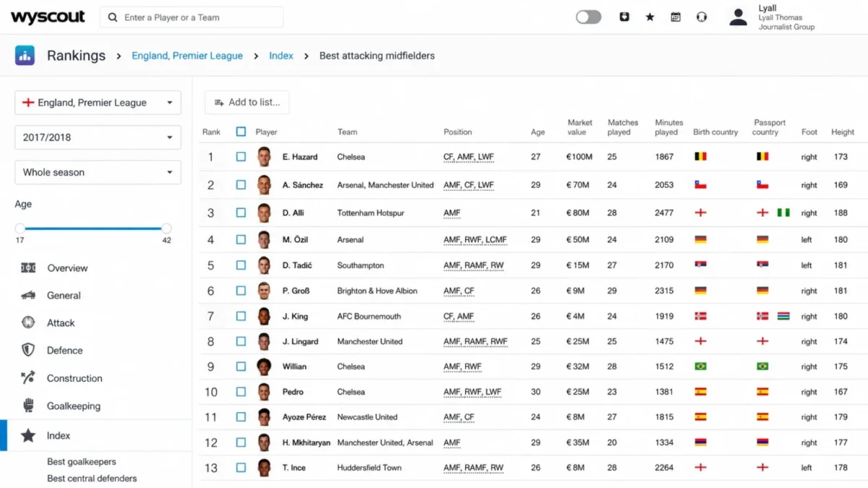Click the player or team search field
The image size is (868, 488).
coord(192,17)
